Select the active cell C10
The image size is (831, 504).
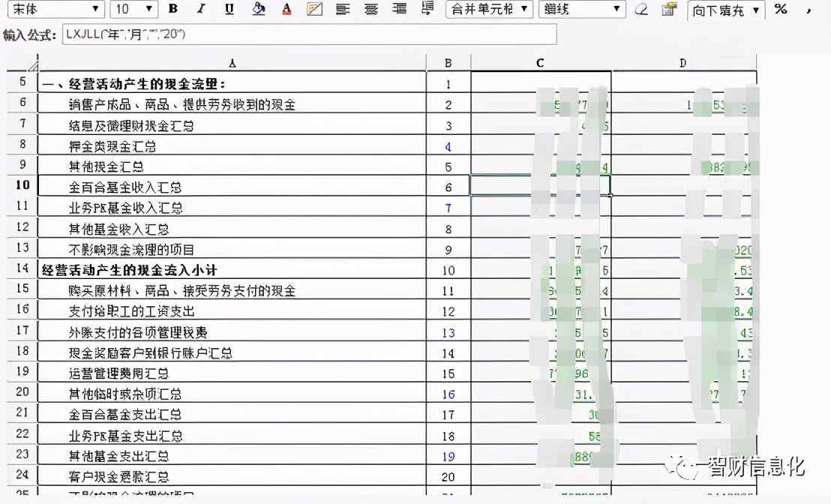[x=541, y=185]
